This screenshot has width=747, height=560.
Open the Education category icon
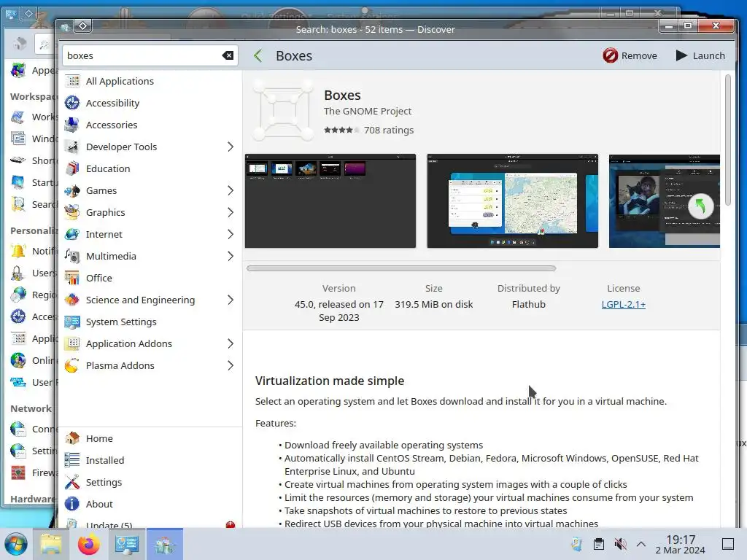point(72,168)
